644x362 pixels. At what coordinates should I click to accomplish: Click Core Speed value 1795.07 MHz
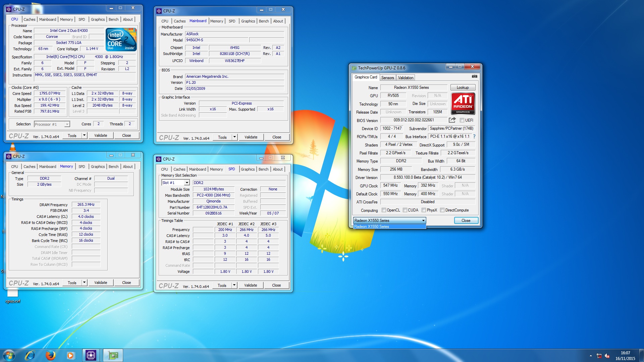50,94
